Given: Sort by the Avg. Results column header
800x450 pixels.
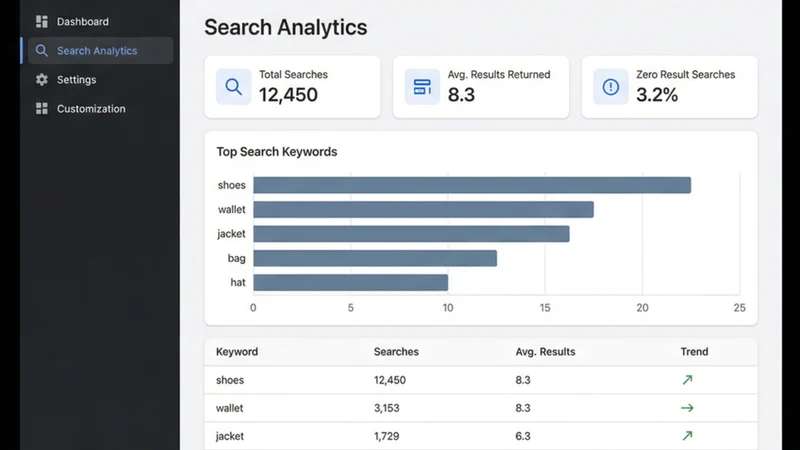Looking at the screenshot, I should click(545, 352).
